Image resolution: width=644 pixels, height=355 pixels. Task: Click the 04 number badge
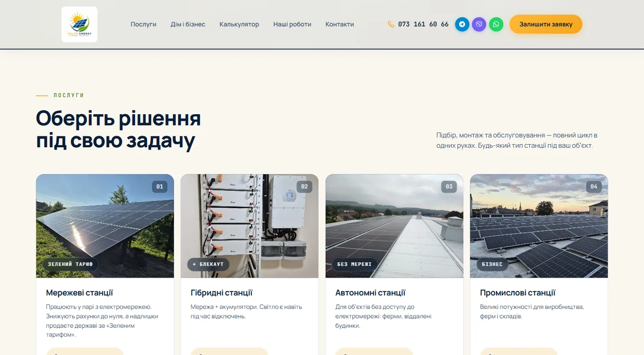pyautogui.click(x=594, y=187)
